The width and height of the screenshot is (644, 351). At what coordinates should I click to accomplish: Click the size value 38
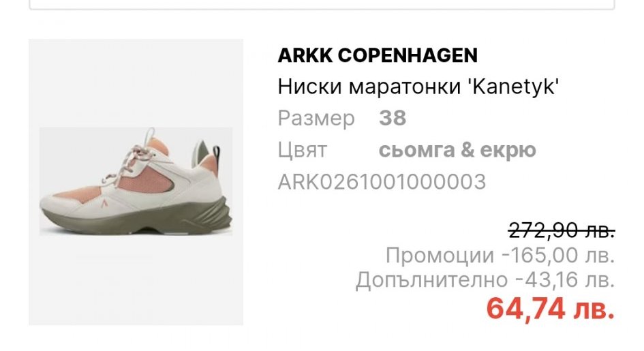(x=393, y=118)
